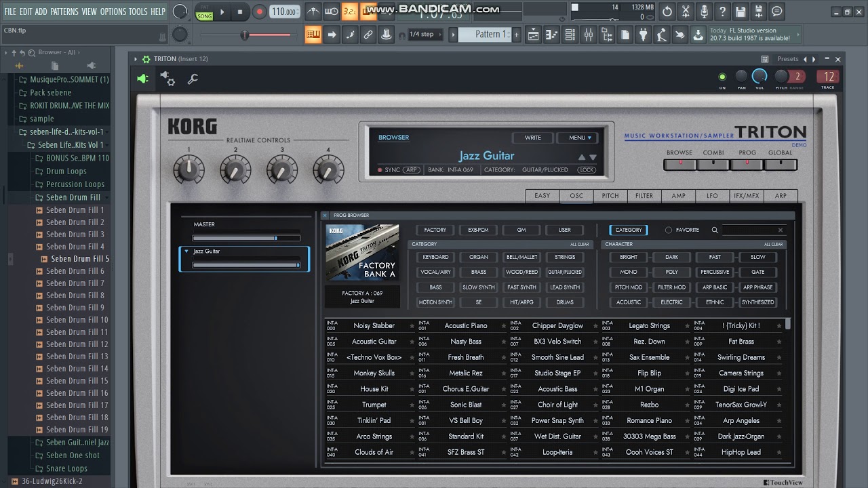
Task: Star the Noisy Stabber program as favorite
Action: pyautogui.click(x=412, y=326)
